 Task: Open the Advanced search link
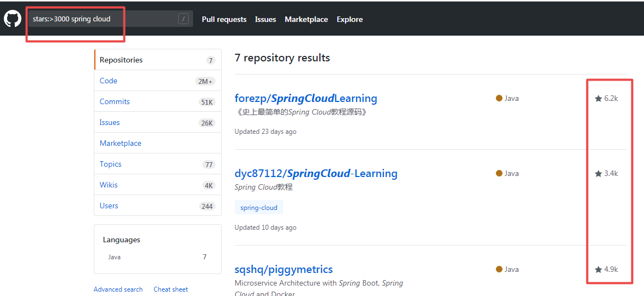tap(118, 289)
